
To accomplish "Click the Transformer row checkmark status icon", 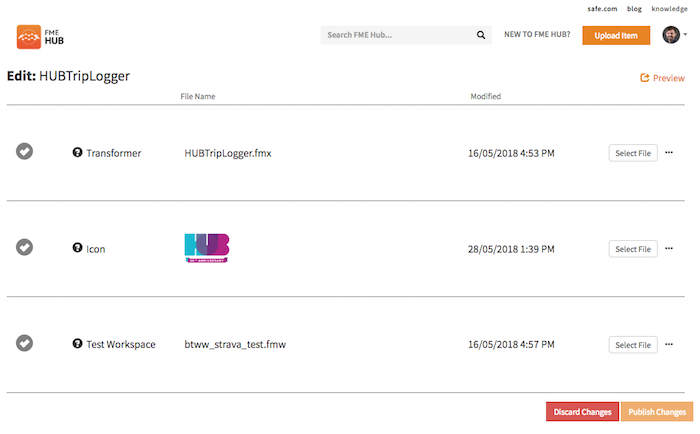I will [x=25, y=151].
